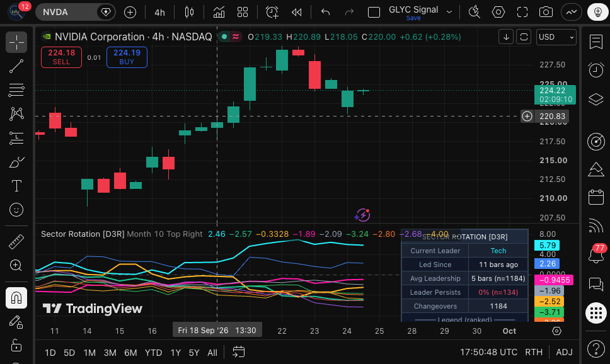
Task: Activate the zoom in tool
Action: [16, 265]
